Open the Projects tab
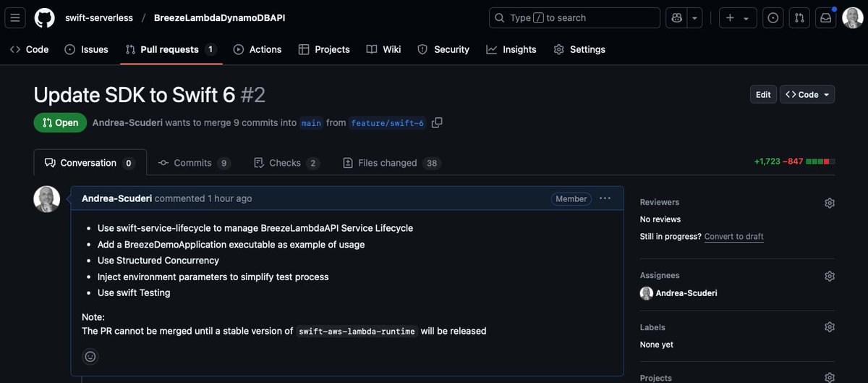The height and width of the screenshot is (383, 868). 324,49
